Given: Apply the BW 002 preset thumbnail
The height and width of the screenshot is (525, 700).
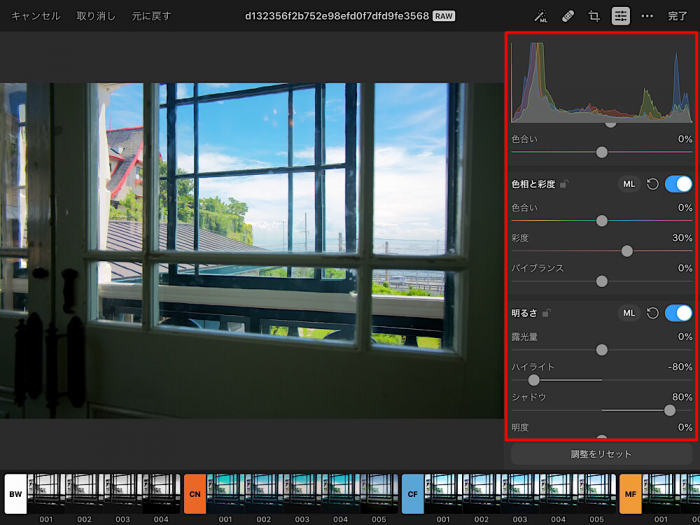Looking at the screenshot, I should pos(85,494).
